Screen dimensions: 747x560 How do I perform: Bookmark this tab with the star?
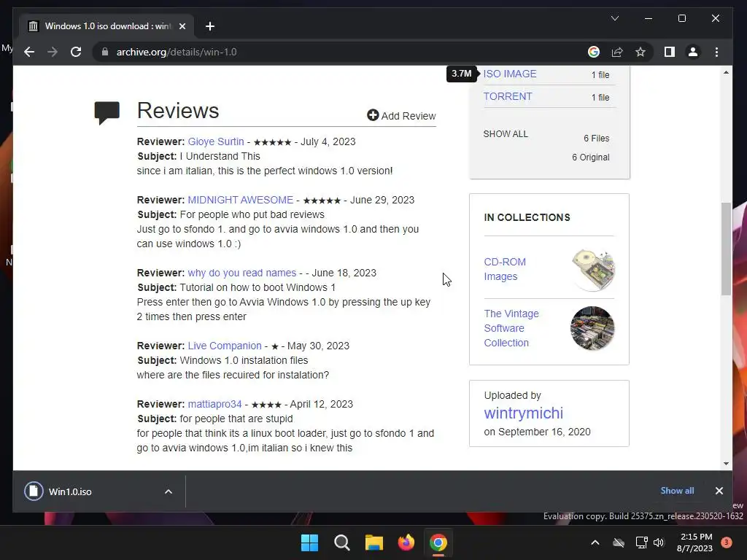tap(640, 52)
